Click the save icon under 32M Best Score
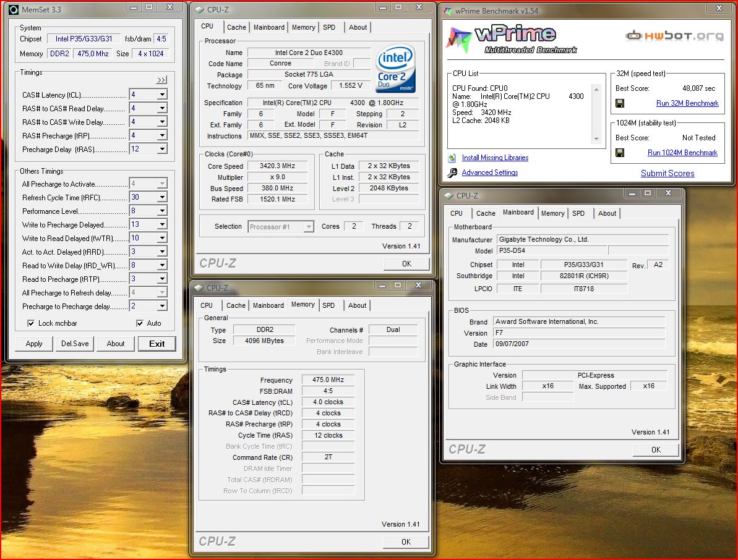This screenshot has height=560, width=738. 620,103
